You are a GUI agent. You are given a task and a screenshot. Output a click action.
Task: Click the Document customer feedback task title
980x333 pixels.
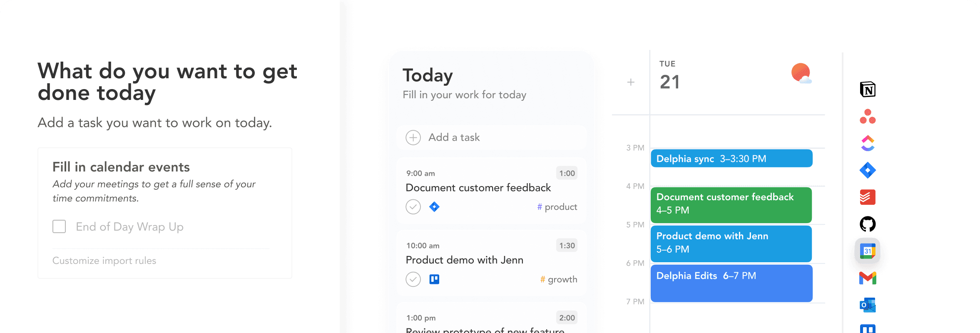(478, 188)
